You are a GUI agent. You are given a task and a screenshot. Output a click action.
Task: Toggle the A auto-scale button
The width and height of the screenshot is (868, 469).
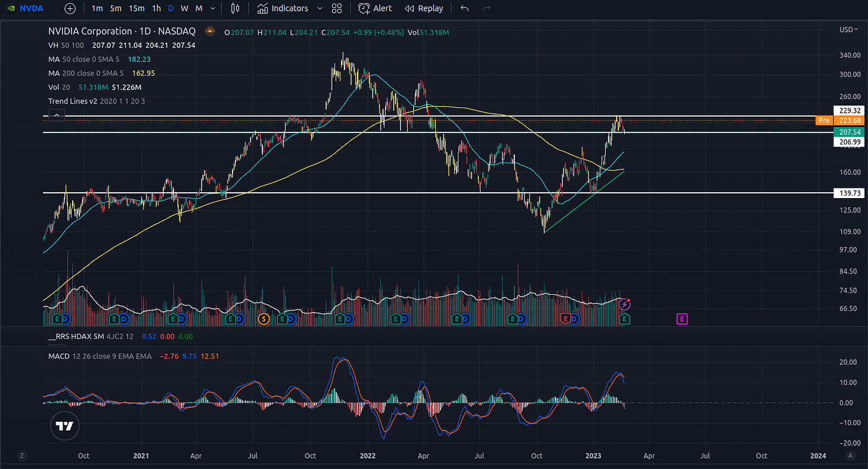coord(851,455)
